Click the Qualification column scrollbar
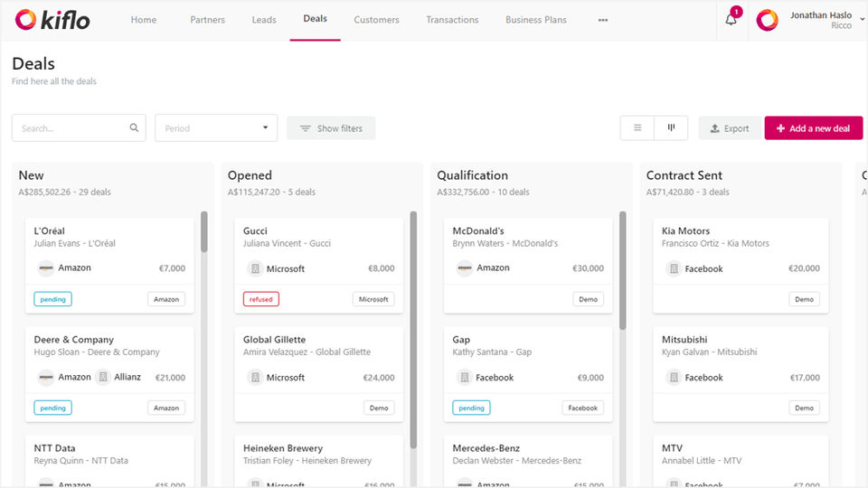Viewport: 868px width, 488px height. pyautogui.click(x=623, y=270)
